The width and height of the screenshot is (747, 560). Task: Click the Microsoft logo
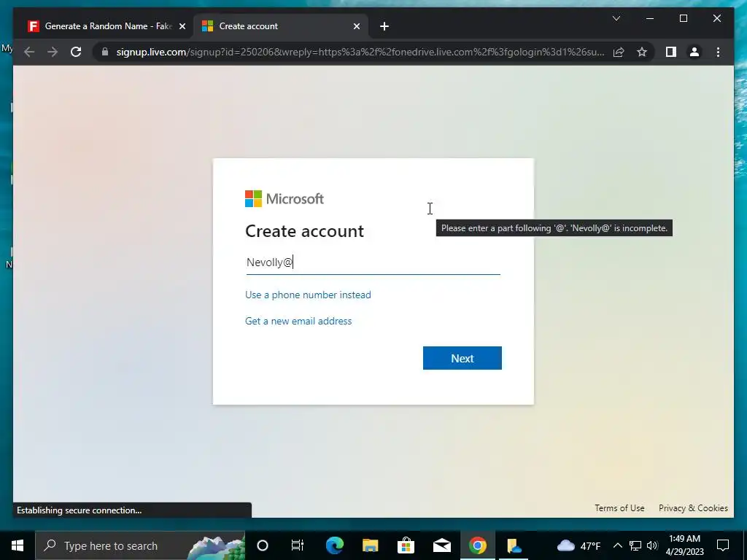(285, 198)
